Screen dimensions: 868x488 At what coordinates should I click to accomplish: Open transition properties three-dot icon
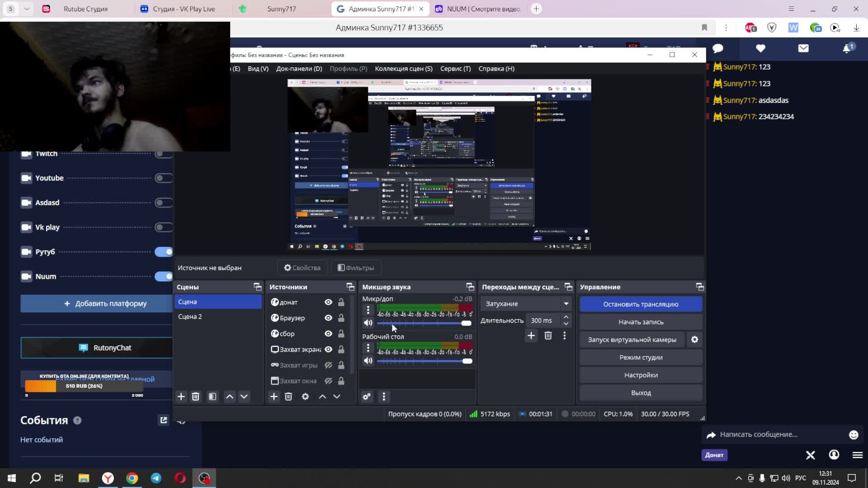(x=564, y=336)
